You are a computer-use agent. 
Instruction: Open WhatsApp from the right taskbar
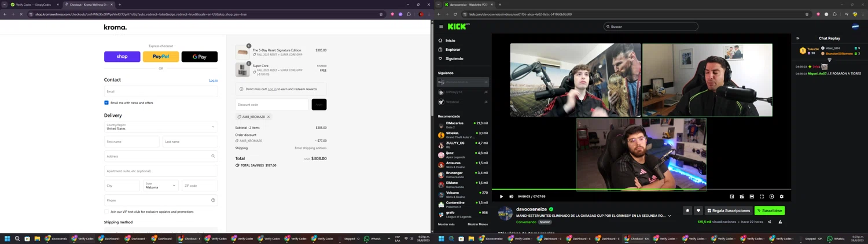pyautogui.click(x=836, y=238)
